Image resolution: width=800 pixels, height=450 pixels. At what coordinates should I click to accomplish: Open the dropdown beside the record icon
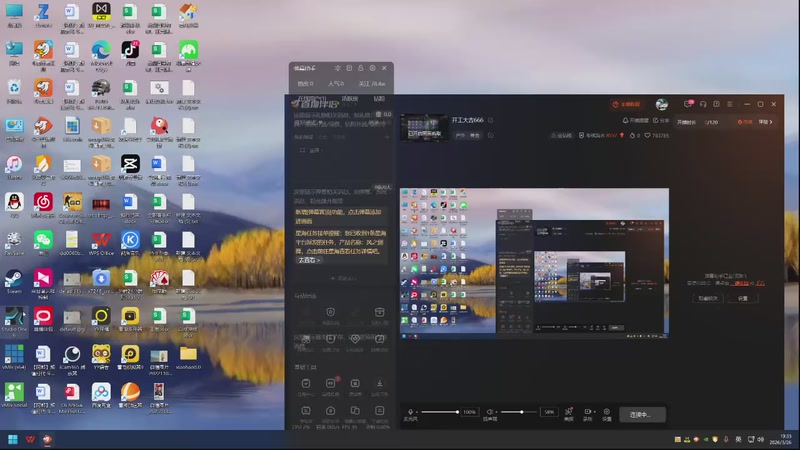click(x=594, y=412)
